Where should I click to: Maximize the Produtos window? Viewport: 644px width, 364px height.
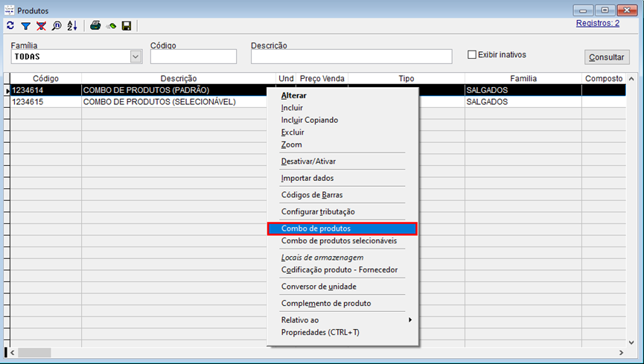point(605,10)
